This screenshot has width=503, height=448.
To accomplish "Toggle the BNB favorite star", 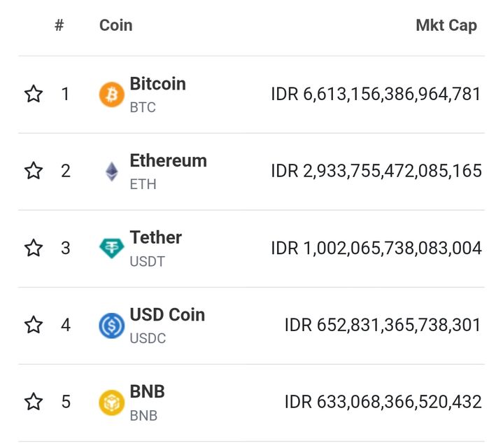I will point(34,402).
